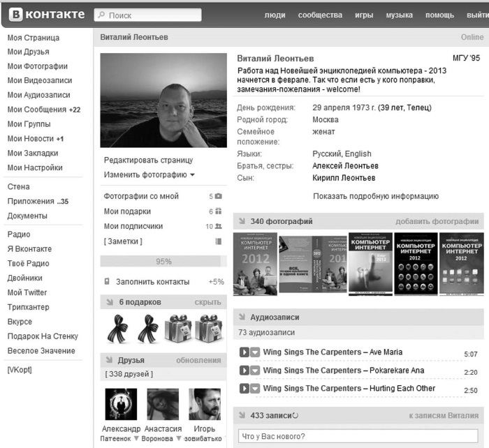Click Показать подробную информацию
This screenshot has width=489, height=448.
(x=376, y=196)
